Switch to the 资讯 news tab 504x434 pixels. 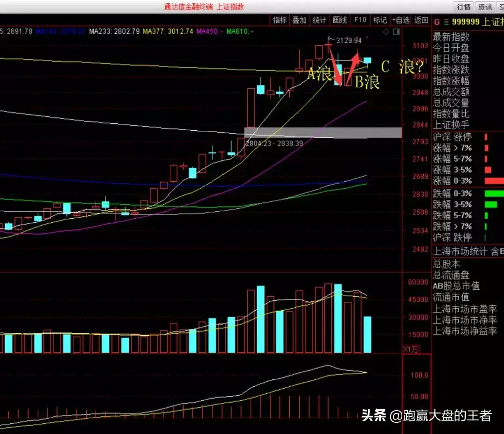pos(484,7)
